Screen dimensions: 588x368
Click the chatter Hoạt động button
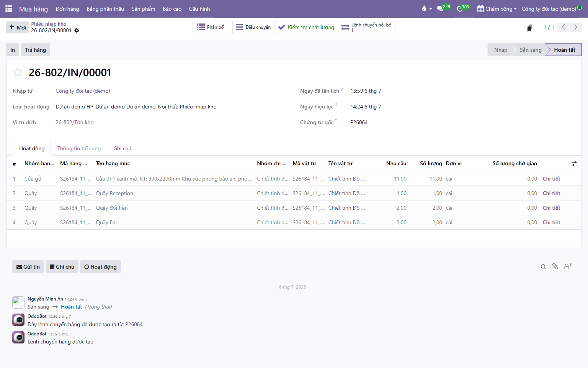[x=100, y=267]
